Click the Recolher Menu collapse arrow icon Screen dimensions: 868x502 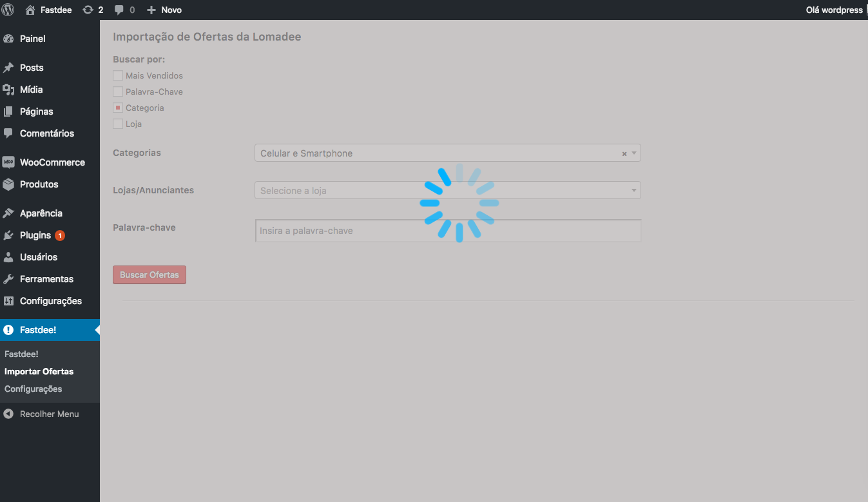[8, 414]
